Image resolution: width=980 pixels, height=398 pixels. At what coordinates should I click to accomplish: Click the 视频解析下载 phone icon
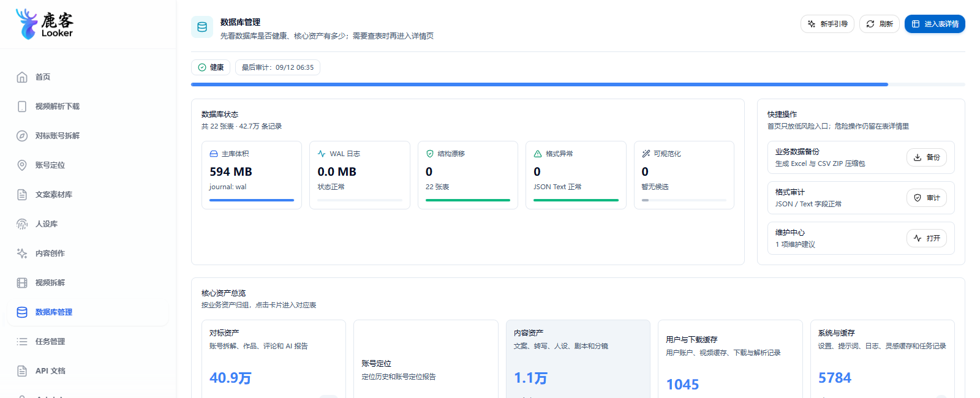(x=22, y=107)
